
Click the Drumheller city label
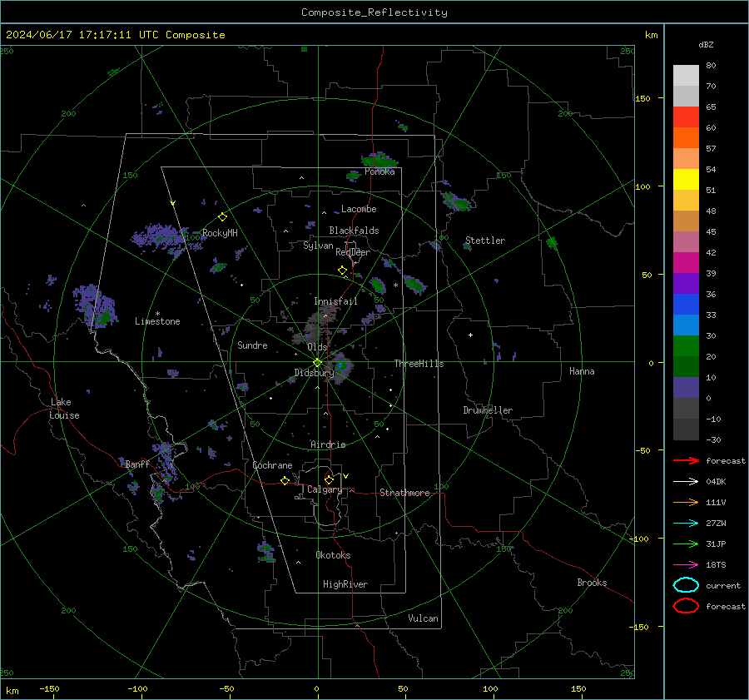[x=488, y=410]
